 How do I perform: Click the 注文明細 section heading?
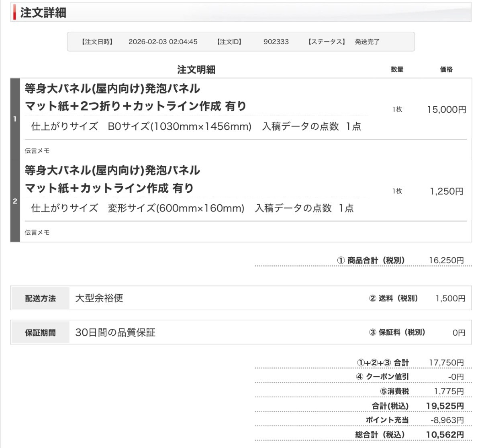196,70
